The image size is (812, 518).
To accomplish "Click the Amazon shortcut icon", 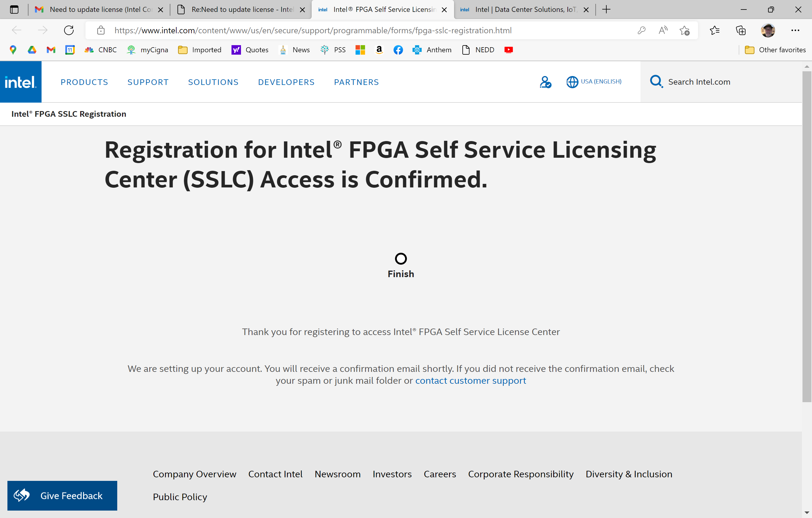I will pos(379,50).
